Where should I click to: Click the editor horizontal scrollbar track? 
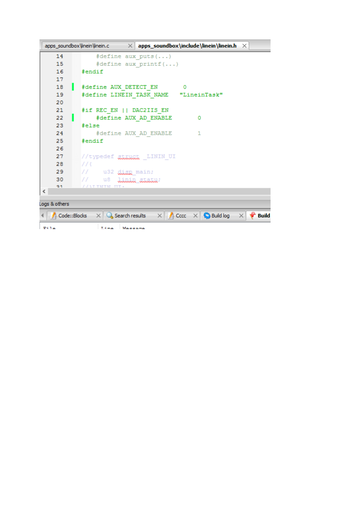(159, 191)
